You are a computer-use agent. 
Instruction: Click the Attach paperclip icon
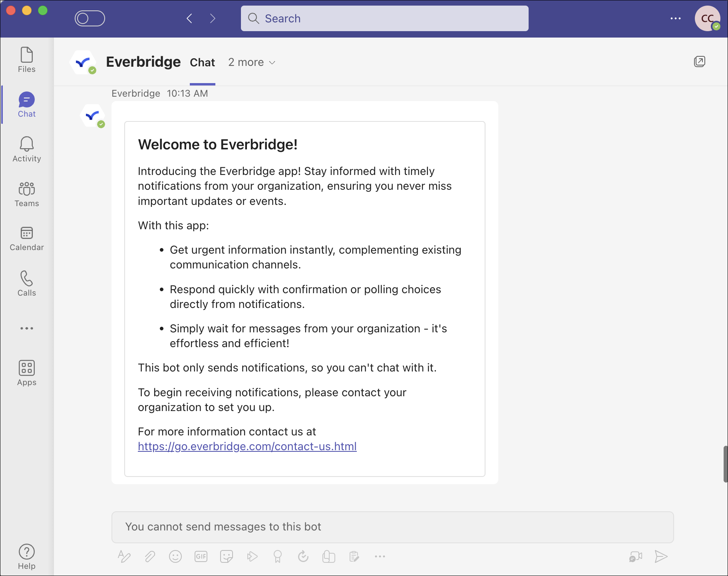pos(150,556)
